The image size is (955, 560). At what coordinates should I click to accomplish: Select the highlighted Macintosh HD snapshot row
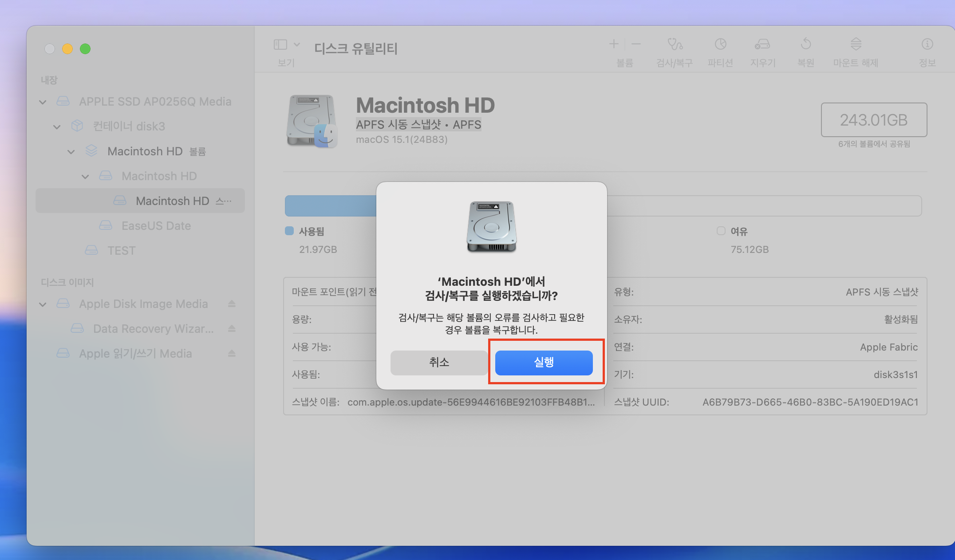140,201
